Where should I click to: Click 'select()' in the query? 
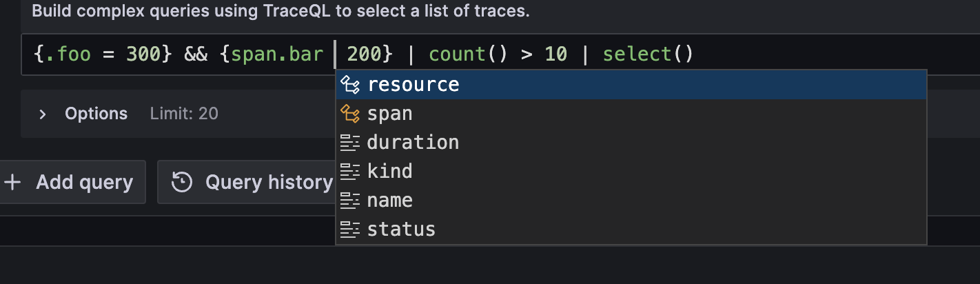648,54
